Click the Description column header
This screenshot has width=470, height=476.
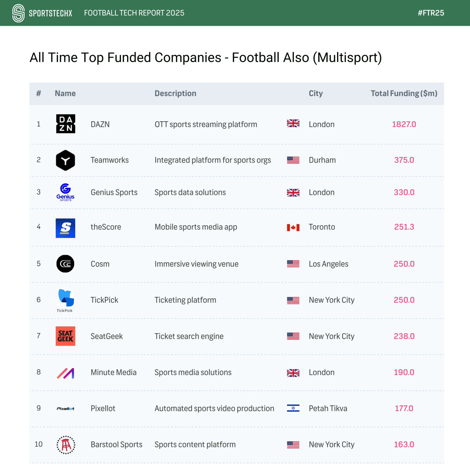[175, 93]
